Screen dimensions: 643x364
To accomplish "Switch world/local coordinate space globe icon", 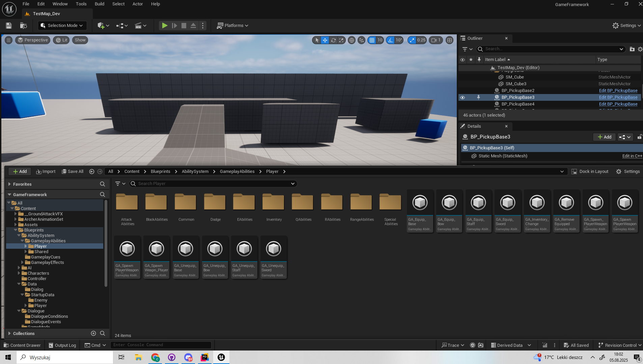I will [x=352, y=40].
